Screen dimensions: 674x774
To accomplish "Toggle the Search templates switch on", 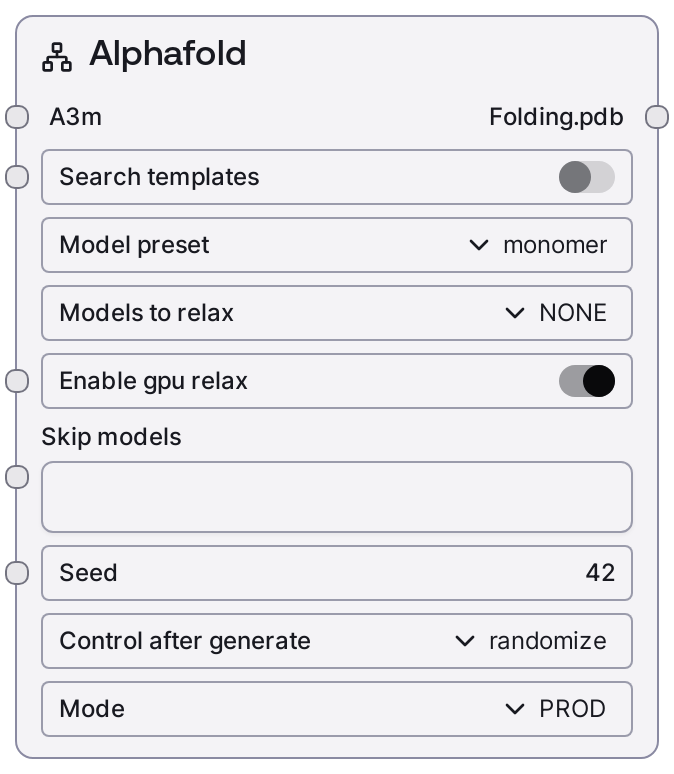I will click(x=586, y=177).
